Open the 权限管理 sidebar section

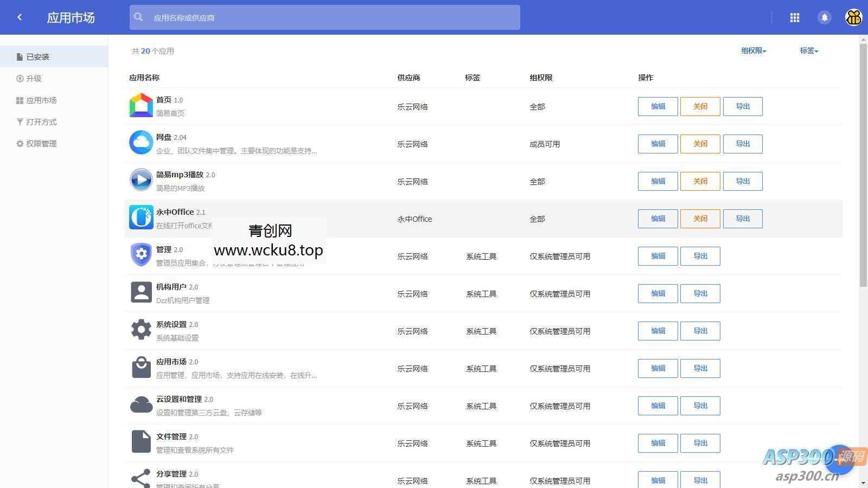[40, 143]
